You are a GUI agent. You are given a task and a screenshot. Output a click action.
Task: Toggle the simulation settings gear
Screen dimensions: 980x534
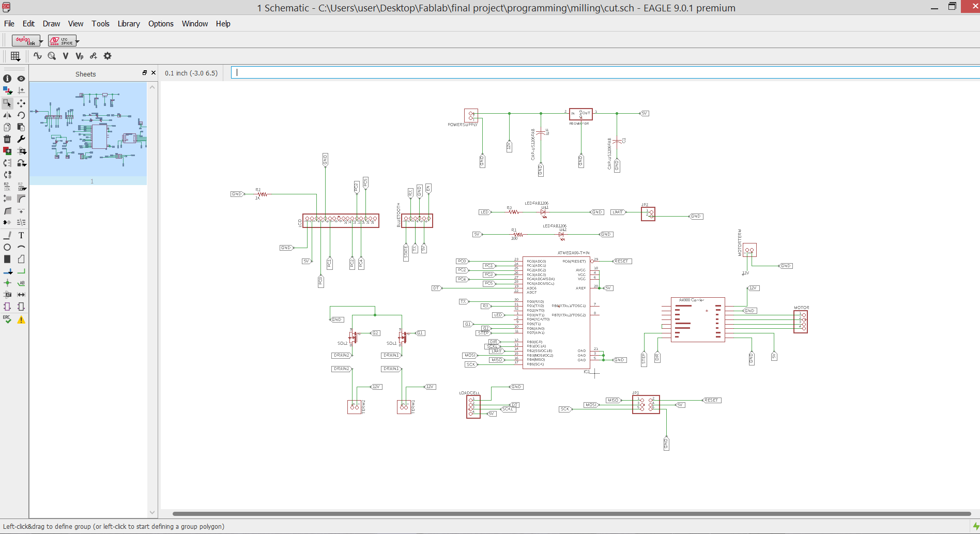(x=108, y=56)
